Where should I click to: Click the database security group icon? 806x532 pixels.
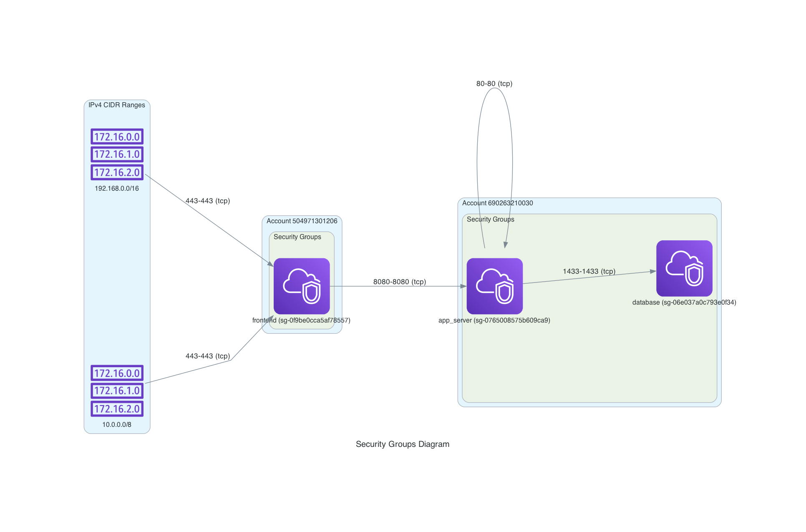click(684, 268)
